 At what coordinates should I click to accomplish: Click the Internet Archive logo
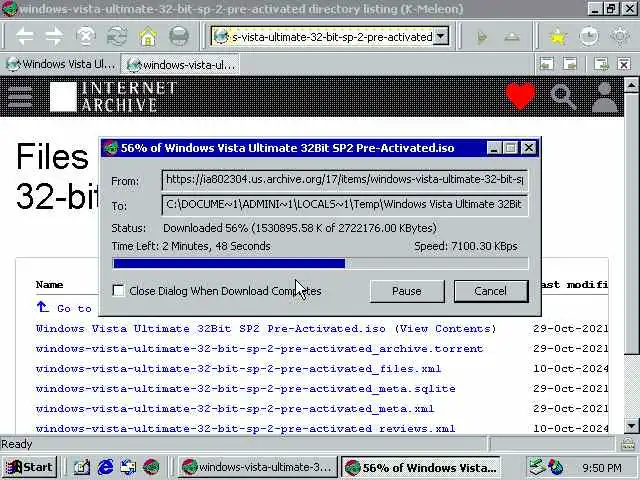[113, 96]
